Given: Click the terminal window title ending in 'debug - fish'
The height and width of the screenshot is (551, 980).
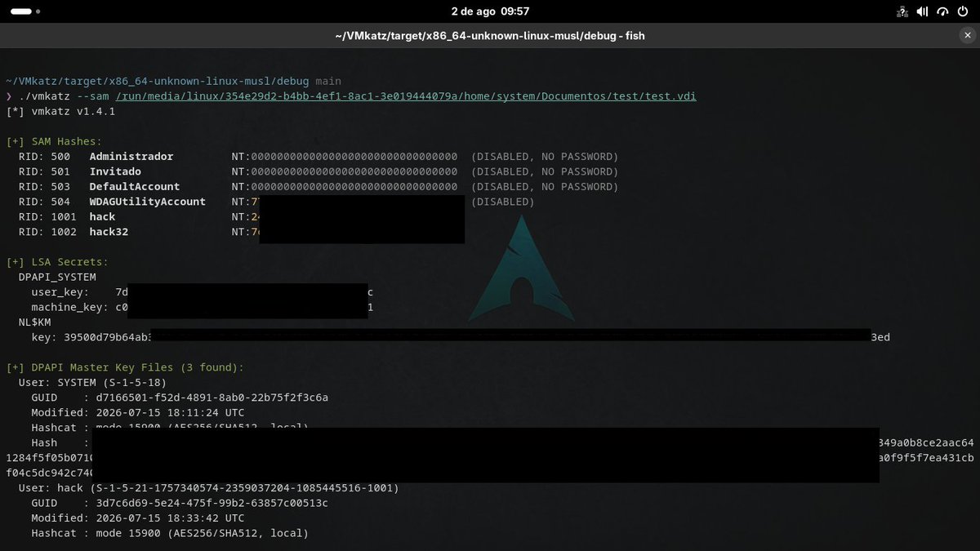Looking at the screenshot, I should point(490,35).
